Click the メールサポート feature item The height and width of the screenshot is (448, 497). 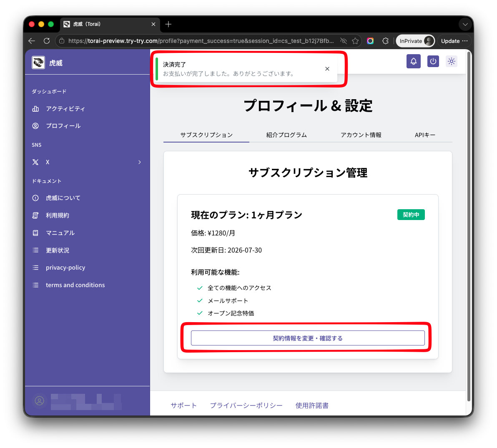click(x=228, y=300)
